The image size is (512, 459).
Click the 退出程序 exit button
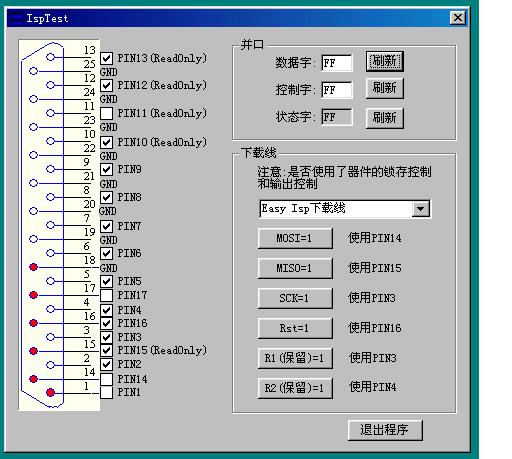point(385,430)
